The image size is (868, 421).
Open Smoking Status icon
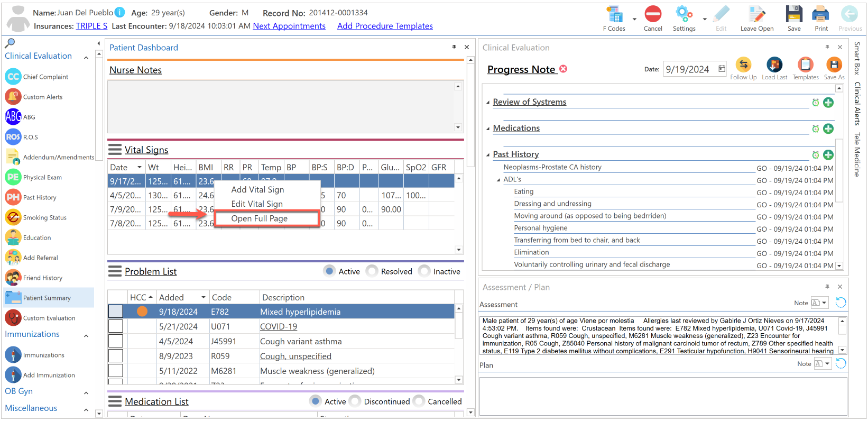point(13,217)
